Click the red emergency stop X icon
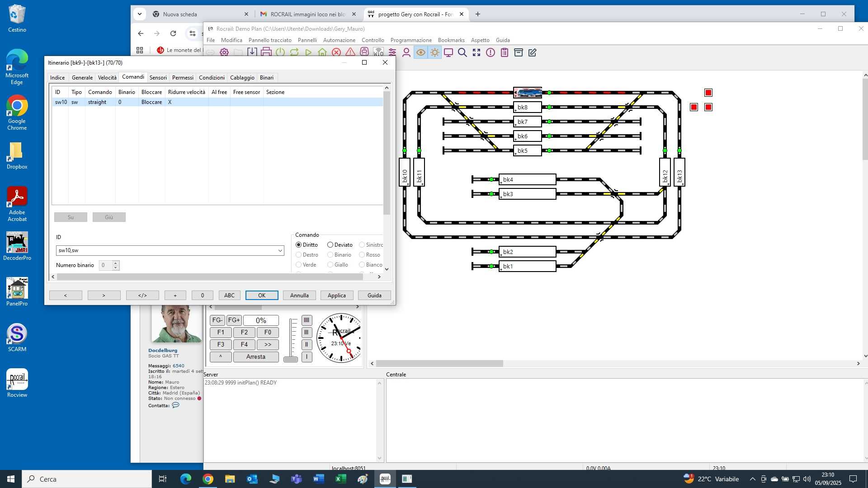Image resolution: width=868 pixels, height=488 pixels. [x=336, y=52]
